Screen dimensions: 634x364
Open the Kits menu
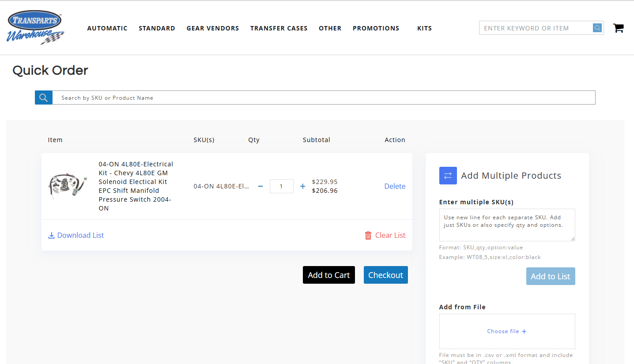(424, 28)
